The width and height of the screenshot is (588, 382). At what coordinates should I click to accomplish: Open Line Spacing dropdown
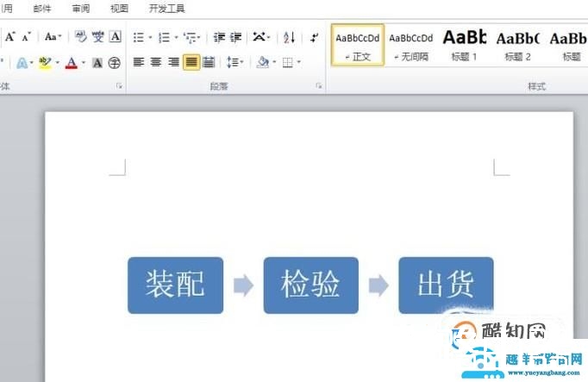[235, 62]
